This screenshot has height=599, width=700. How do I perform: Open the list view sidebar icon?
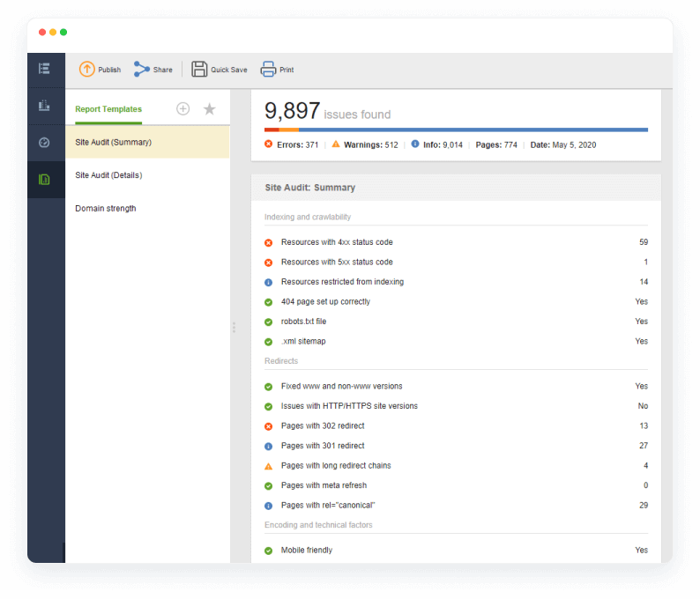44,69
